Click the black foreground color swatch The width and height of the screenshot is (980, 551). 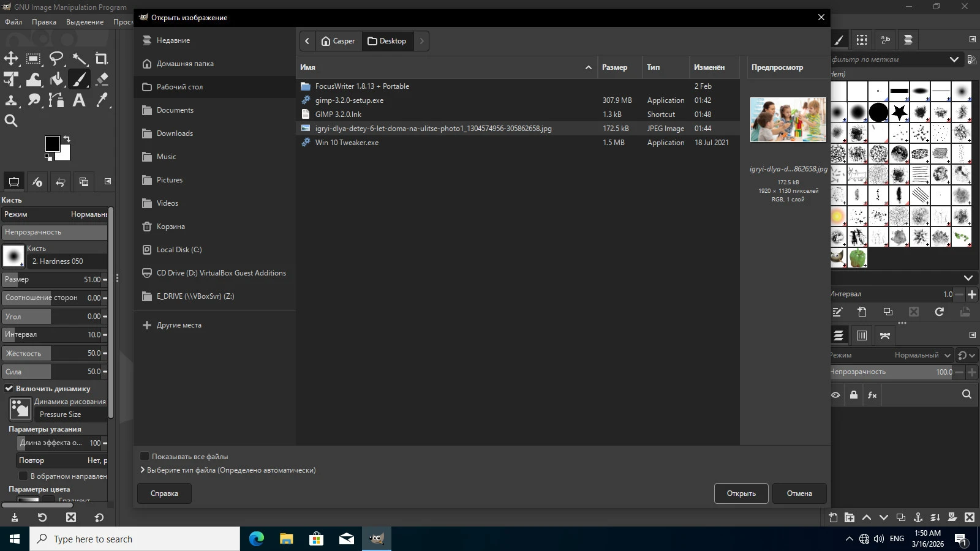[51, 143]
